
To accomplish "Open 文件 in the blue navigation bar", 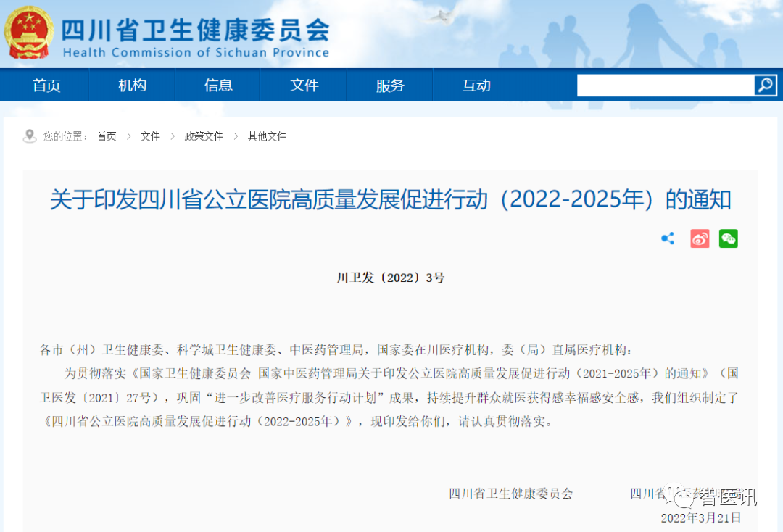I will 304,86.
